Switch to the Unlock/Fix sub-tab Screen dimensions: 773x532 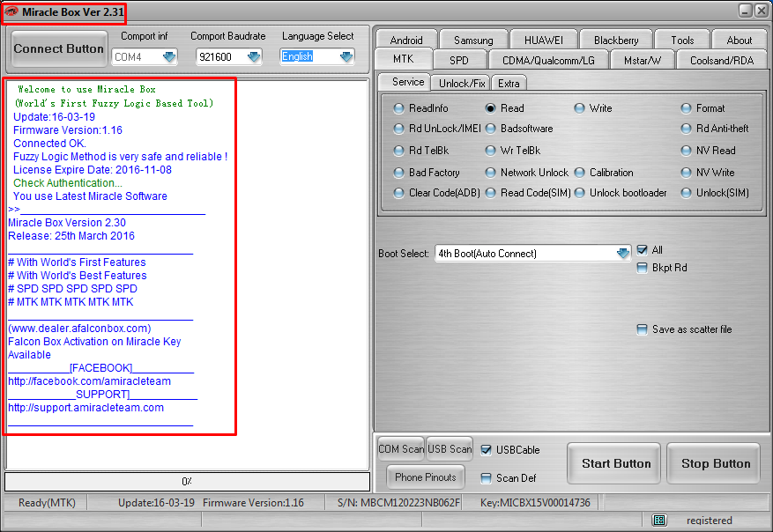pyautogui.click(x=462, y=84)
